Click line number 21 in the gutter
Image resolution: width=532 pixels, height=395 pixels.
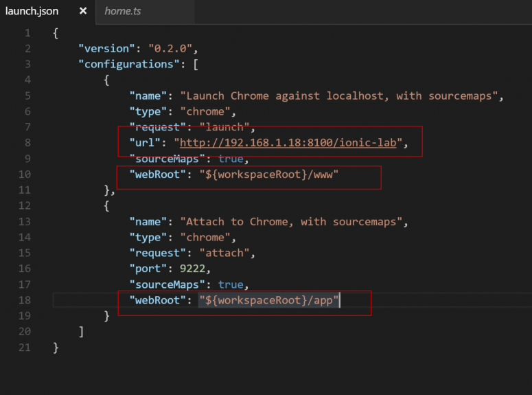click(x=25, y=347)
